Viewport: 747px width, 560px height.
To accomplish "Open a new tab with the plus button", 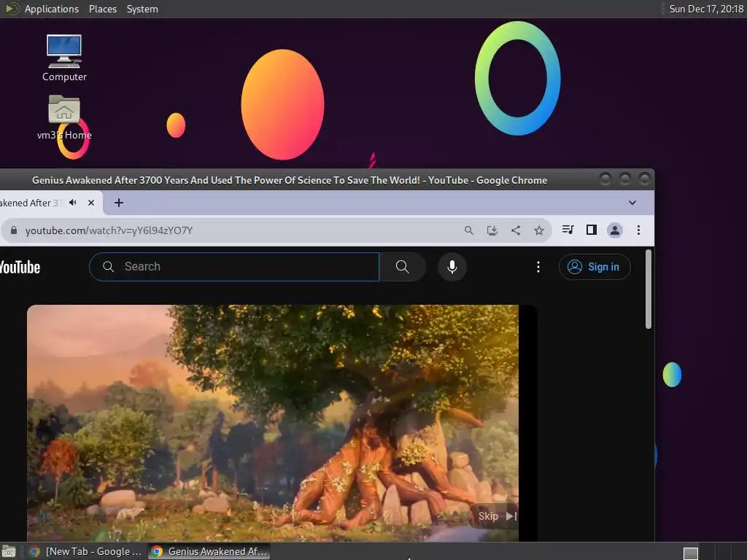I will pyautogui.click(x=119, y=203).
